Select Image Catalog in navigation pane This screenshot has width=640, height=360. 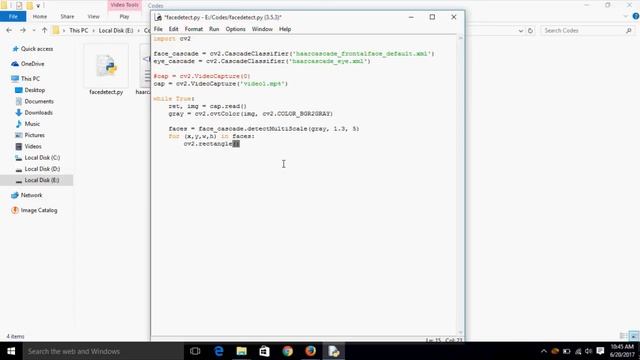coord(39,210)
